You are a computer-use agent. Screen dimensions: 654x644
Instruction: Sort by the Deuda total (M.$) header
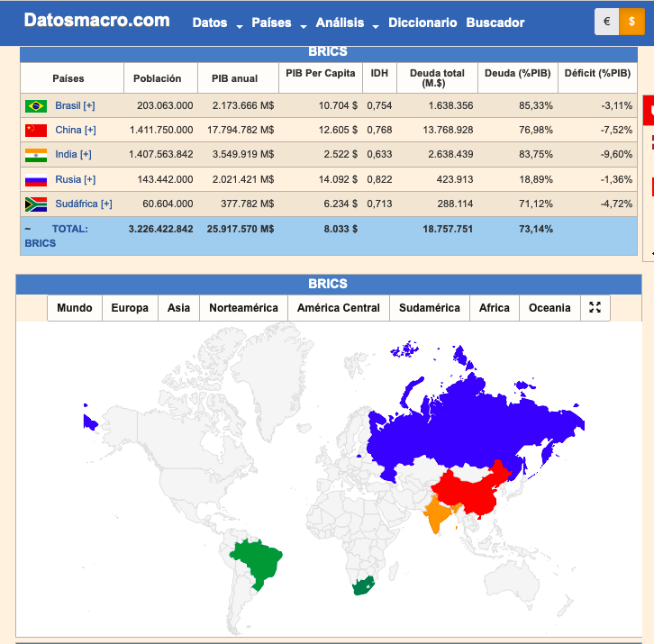click(437, 78)
